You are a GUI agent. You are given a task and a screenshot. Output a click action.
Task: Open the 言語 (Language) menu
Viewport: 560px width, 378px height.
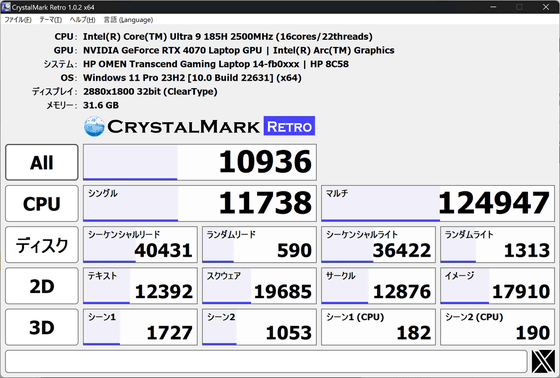click(x=129, y=20)
